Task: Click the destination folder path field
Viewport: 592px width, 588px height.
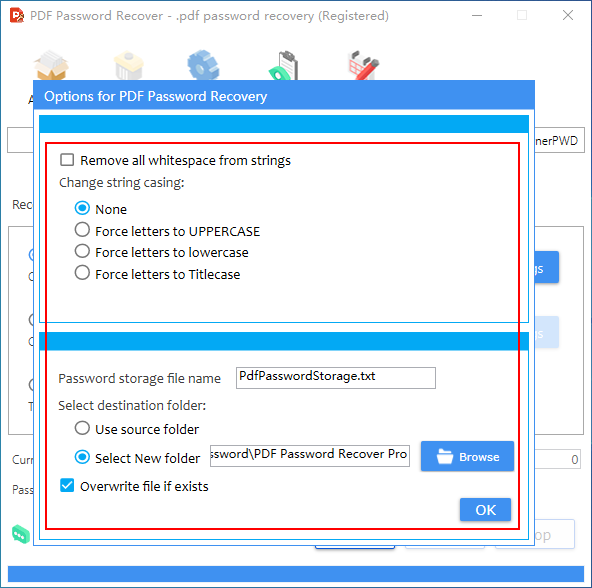Action: coord(310,456)
